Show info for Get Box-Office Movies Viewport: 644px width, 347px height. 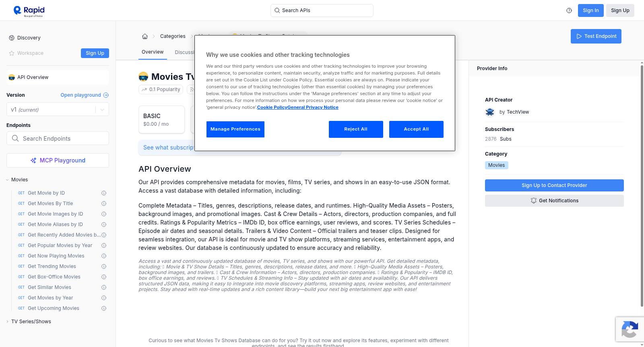104,277
